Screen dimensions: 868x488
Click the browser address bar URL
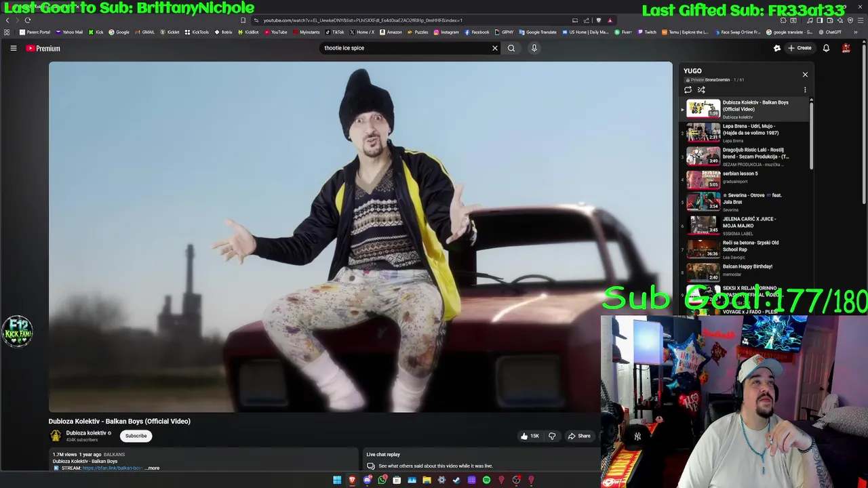click(x=363, y=20)
